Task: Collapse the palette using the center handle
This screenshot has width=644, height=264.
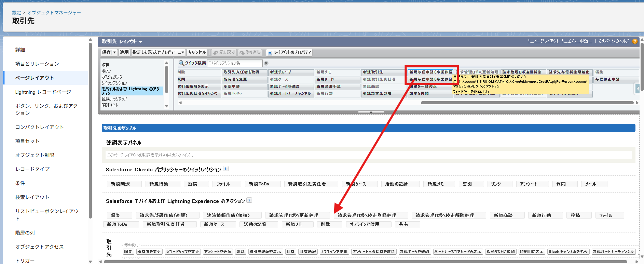Action: coord(371,112)
